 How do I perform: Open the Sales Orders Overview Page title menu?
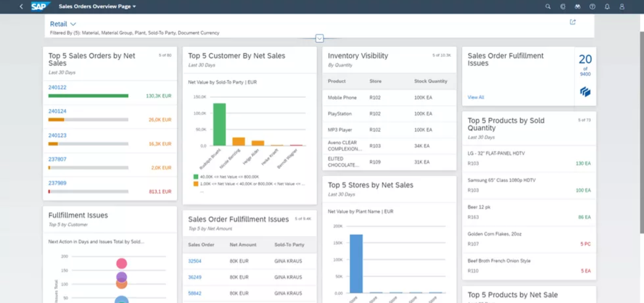(97, 6)
